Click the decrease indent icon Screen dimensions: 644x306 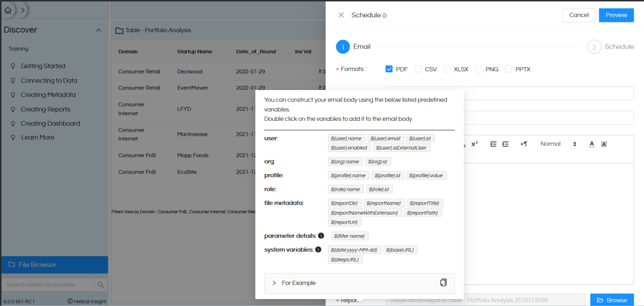coord(493,144)
